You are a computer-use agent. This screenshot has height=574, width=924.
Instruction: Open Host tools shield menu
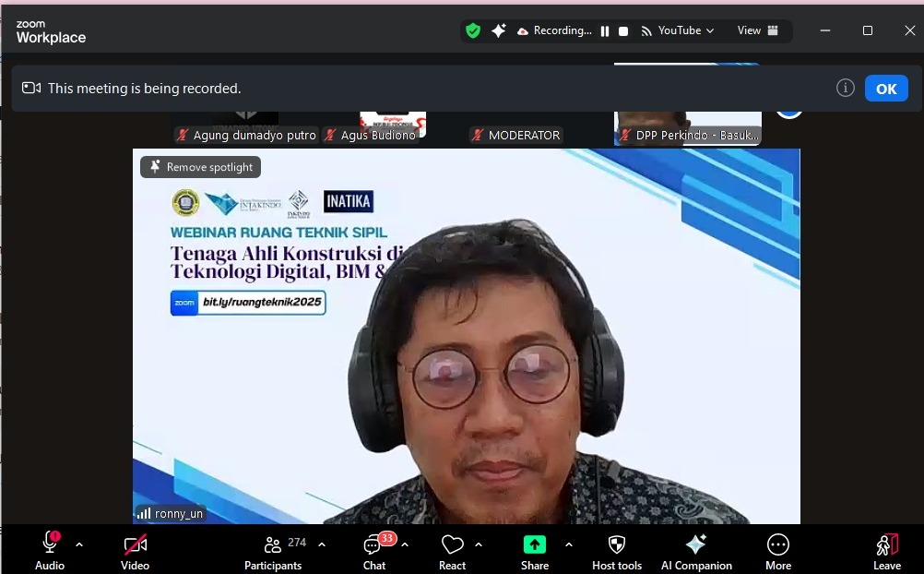click(617, 549)
